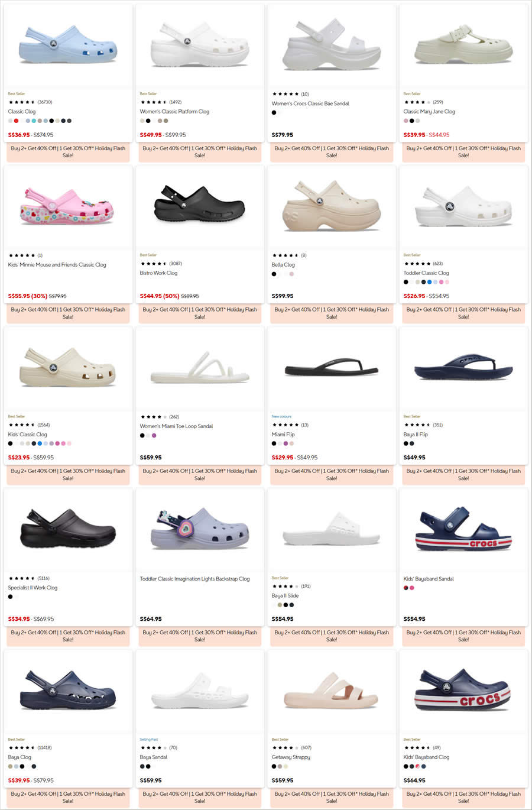
Task: Click the Holiday Flash Sale banner under Kids' Classic Clog
Action: [x=68, y=474]
